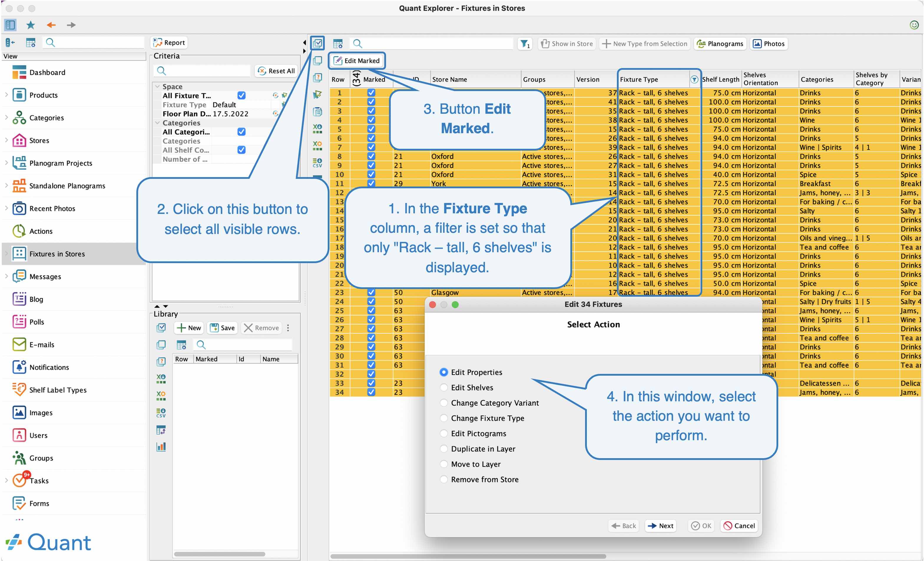
Task: Sort by Shelf Length column header
Action: pos(721,79)
